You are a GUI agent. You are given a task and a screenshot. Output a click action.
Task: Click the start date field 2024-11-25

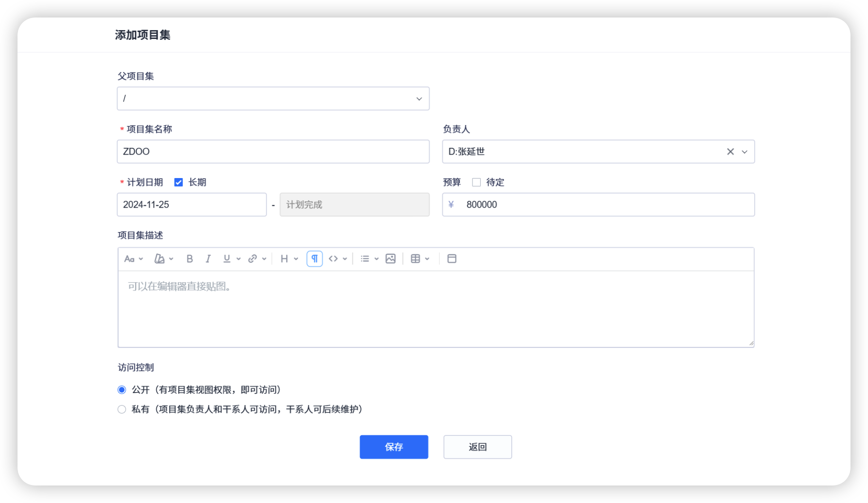pyautogui.click(x=192, y=205)
